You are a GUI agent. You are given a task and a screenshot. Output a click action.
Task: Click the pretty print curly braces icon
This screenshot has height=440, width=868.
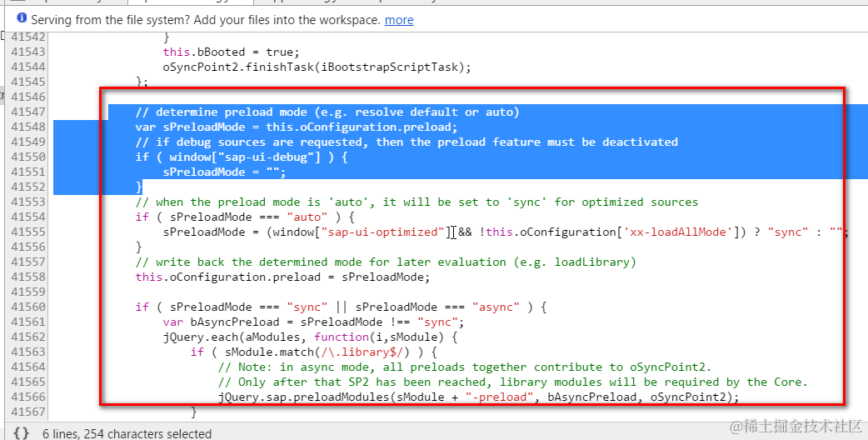pos(21,432)
